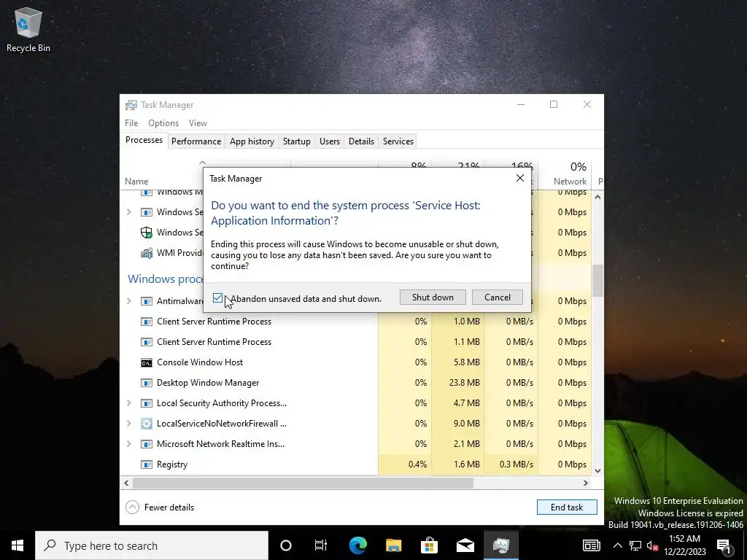Expand the Antimalware process row

128,301
